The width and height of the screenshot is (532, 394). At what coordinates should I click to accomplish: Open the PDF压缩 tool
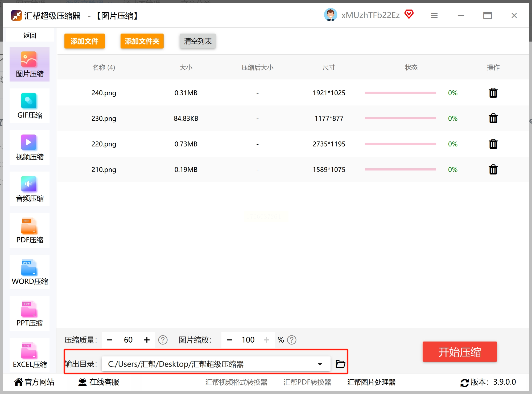point(30,231)
